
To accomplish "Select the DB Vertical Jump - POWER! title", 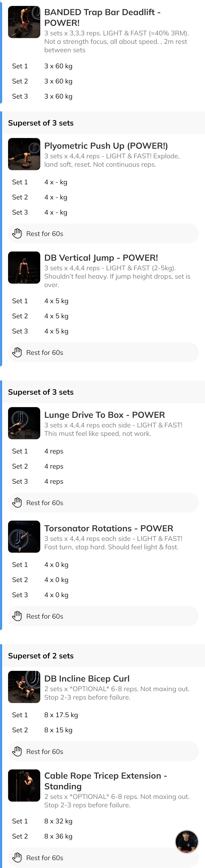I will pyautogui.click(x=101, y=258).
